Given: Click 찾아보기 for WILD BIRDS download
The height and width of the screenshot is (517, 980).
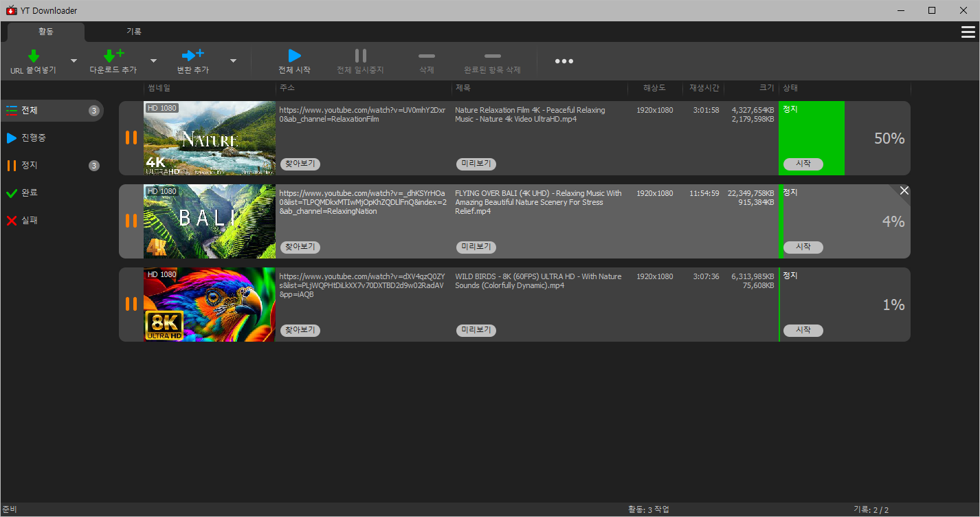Looking at the screenshot, I should click(x=300, y=330).
